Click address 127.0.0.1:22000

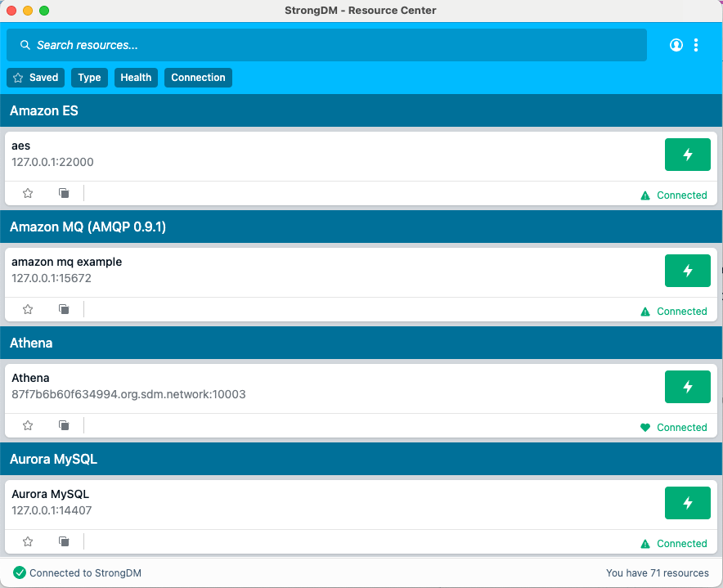click(52, 163)
